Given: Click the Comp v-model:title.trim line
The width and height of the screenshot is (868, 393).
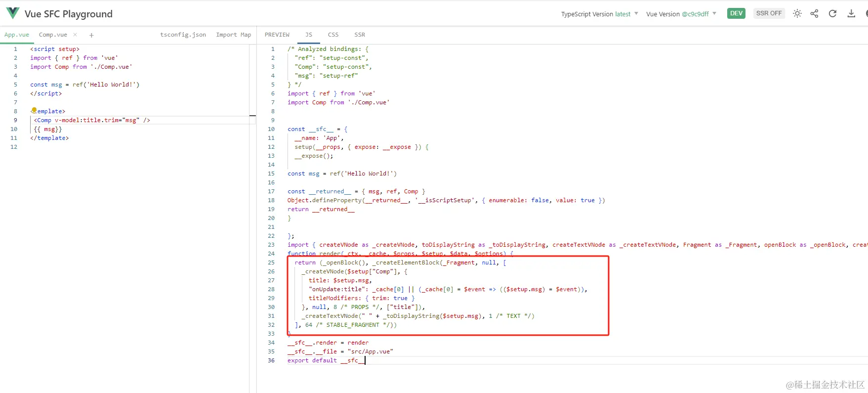Looking at the screenshot, I should click(x=92, y=120).
